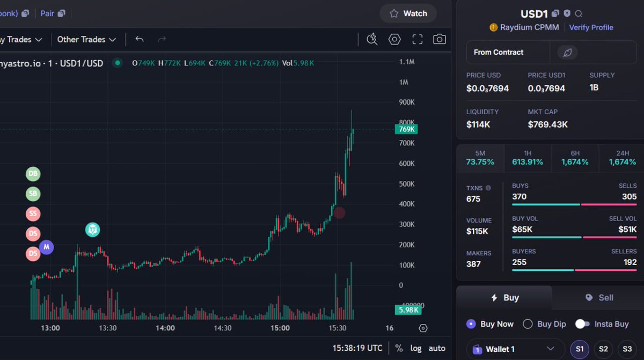
Task: Click the $769.43K market cap value
Action: pyautogui.click(x=547, y=124)
